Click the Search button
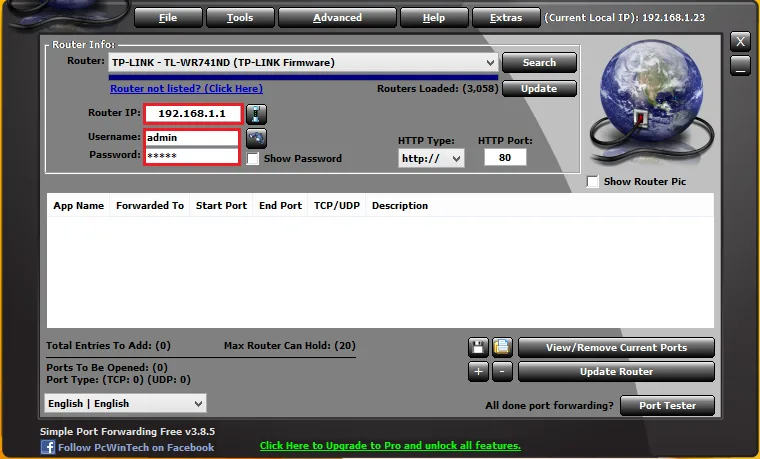760x459 pixels. pyautogui.click(x=539, y=63)
